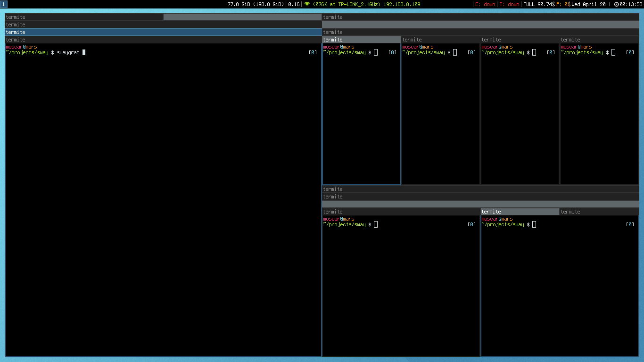Click the topmost termite title bar on left
Image resolution: width=644 pixels, height=362 pixels.
pos(84,17)
